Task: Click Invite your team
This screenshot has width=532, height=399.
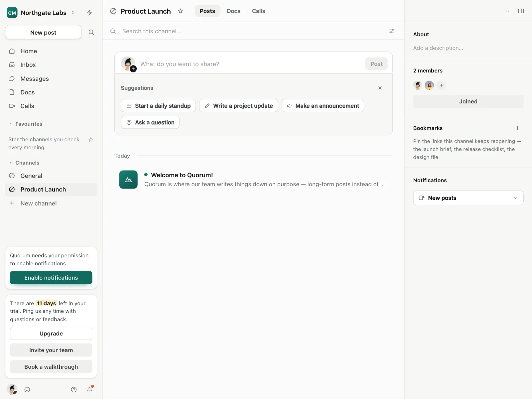Action: pyautogui.click(x=51, y=350)
